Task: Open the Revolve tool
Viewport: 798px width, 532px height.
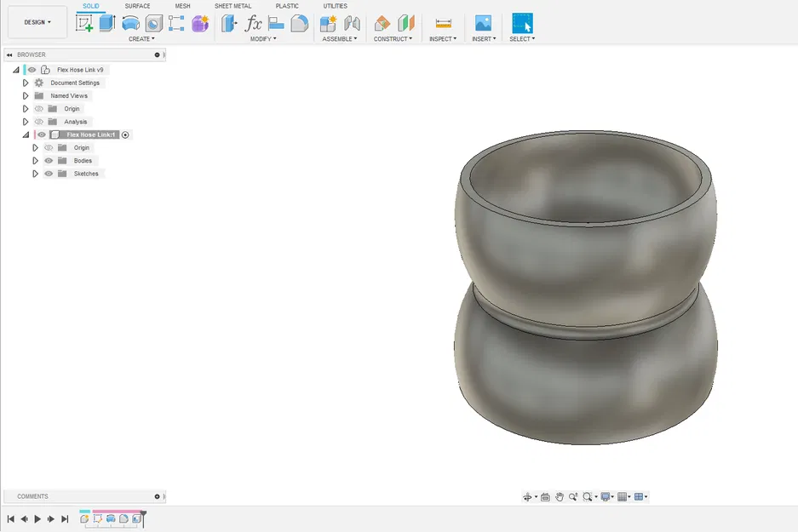Action: 131,21
